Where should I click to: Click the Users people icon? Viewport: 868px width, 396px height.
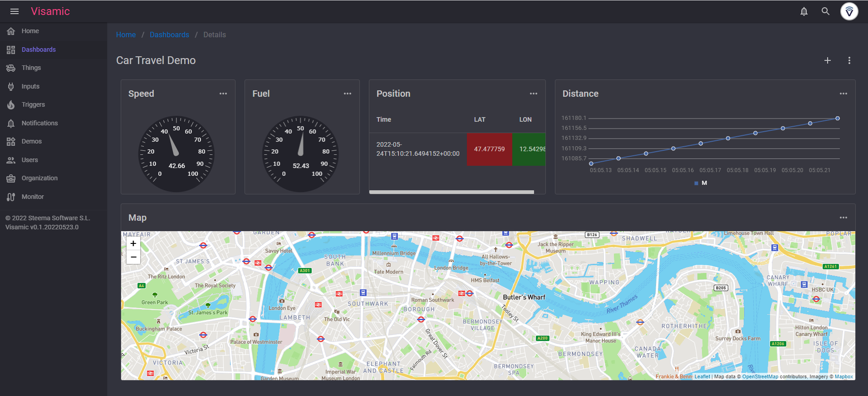coord(11,160)
